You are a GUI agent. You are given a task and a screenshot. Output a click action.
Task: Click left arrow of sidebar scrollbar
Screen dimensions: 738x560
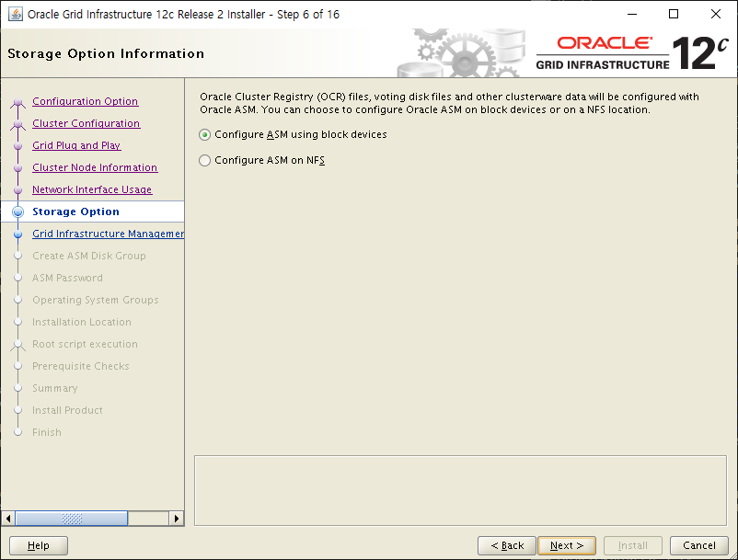point(8,519)
